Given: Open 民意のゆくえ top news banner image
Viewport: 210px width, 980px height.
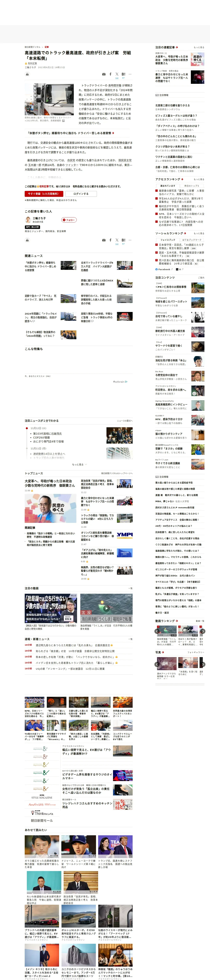Looking at the screenshot, I should click(x=50, y=508).
